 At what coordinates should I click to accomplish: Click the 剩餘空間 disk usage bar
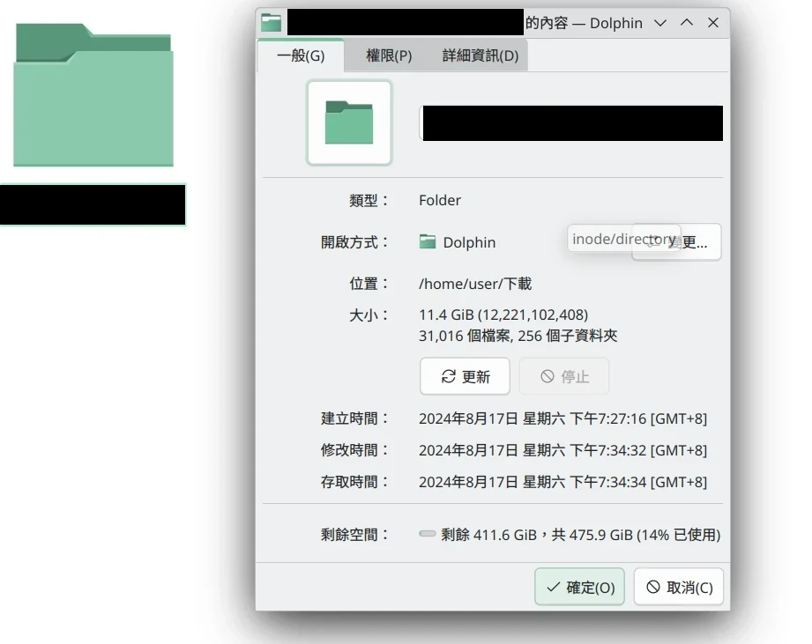428,535
